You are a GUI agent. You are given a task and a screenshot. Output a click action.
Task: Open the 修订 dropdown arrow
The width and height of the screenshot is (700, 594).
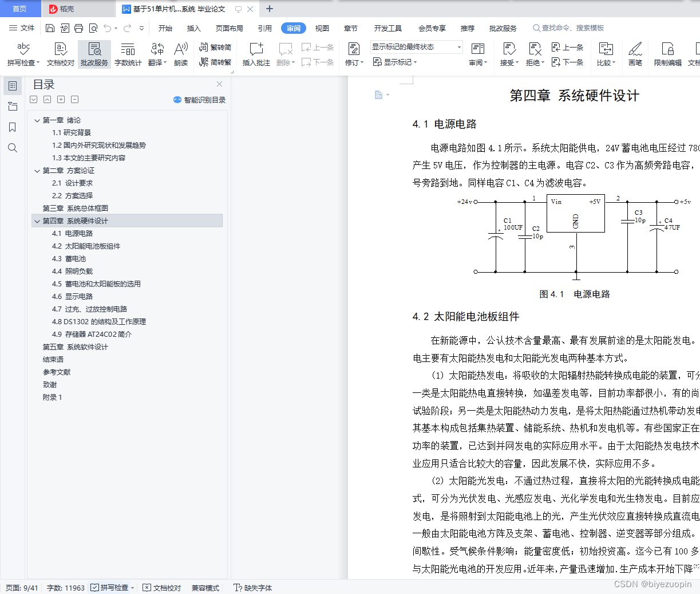point(361,63)
